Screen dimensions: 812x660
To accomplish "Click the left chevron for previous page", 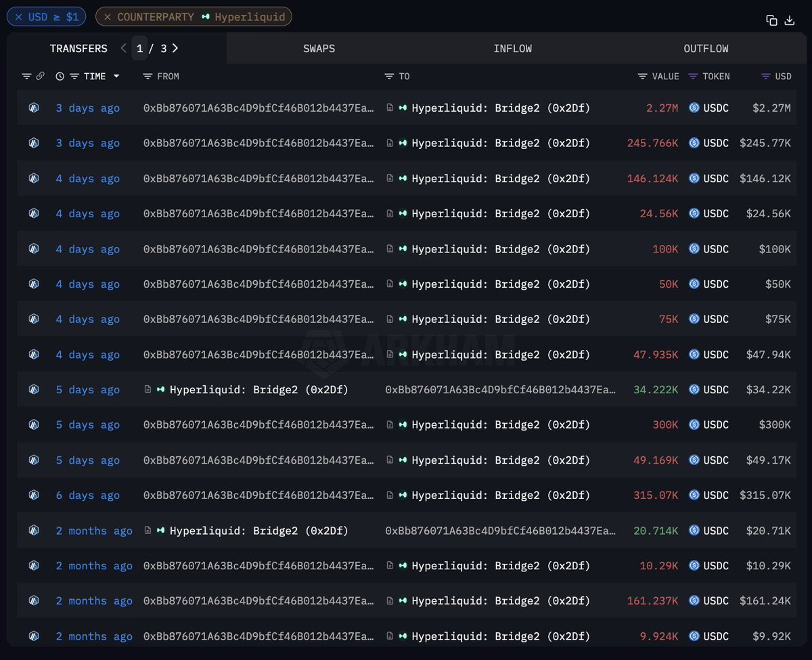I will (x=124, y=48).
